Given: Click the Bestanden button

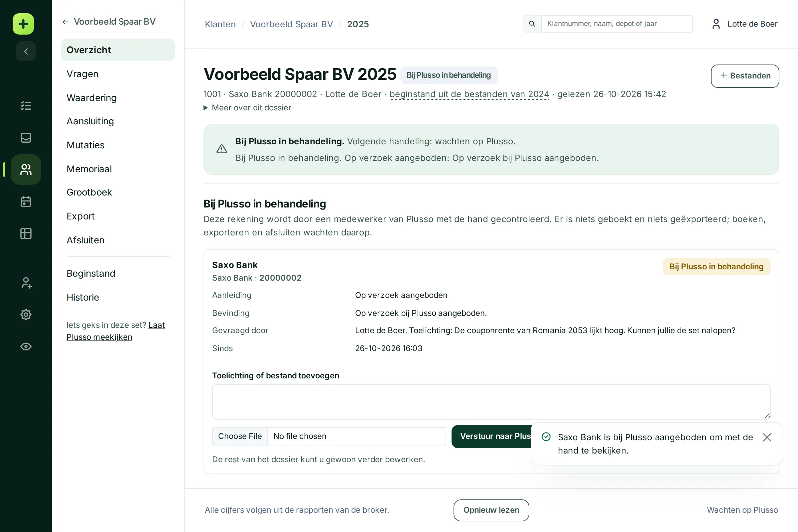Looking at the screenshot, I should pyautogui.click(x=745, y=76).
